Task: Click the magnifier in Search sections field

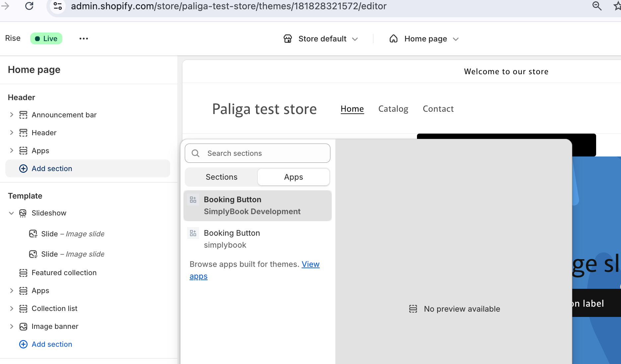Action: click(195, 153)
